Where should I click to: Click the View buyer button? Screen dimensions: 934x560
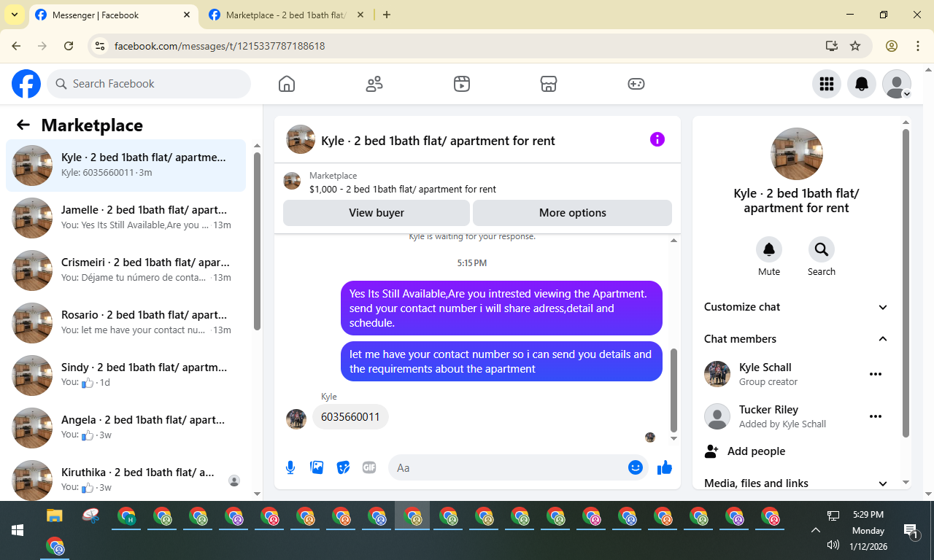(x=377, y=213)
